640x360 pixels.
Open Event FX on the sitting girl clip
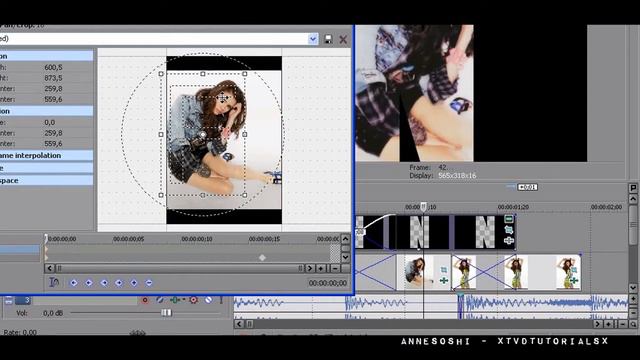click(x=444, y=280)
